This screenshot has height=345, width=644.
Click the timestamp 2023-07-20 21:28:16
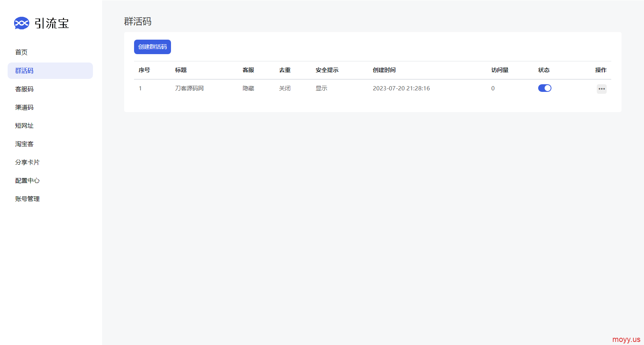tap(401, 88)
